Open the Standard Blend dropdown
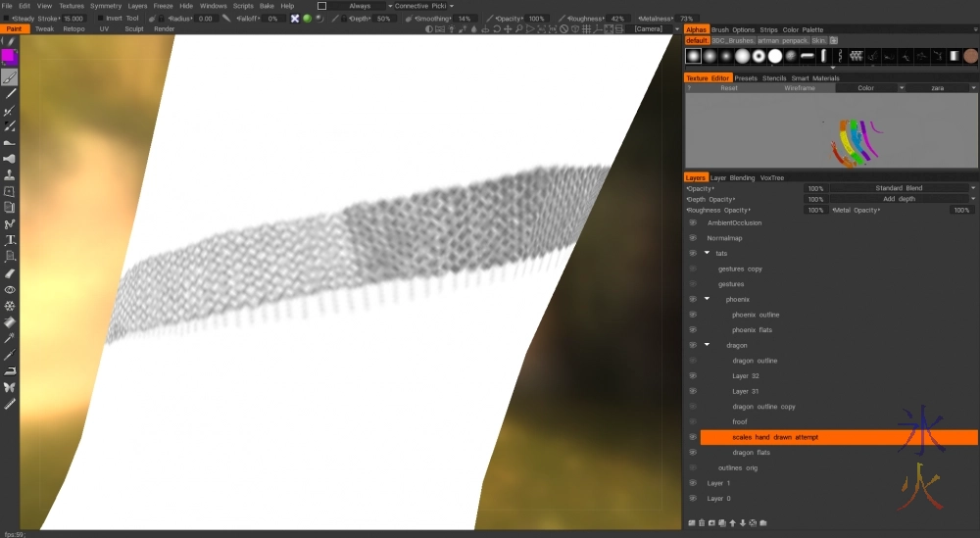980x538 pixels. click(902, 188)
